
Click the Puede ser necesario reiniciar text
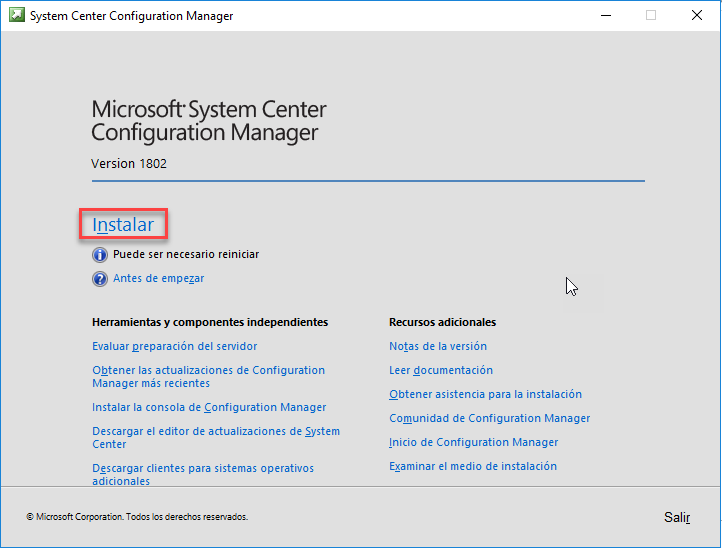[x=186, y=254]
